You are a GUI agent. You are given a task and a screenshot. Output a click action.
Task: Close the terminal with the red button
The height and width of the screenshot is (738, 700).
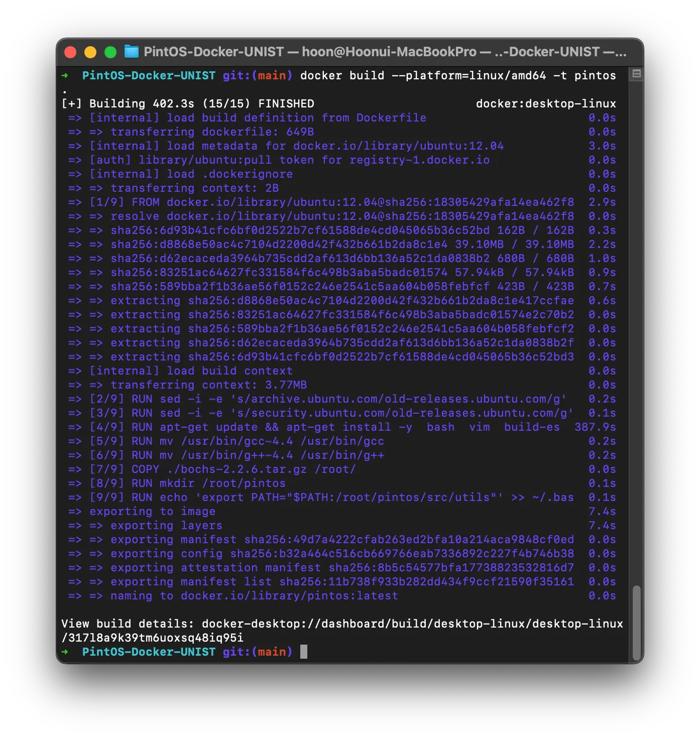pyautogui.click(x=70, y=52)
